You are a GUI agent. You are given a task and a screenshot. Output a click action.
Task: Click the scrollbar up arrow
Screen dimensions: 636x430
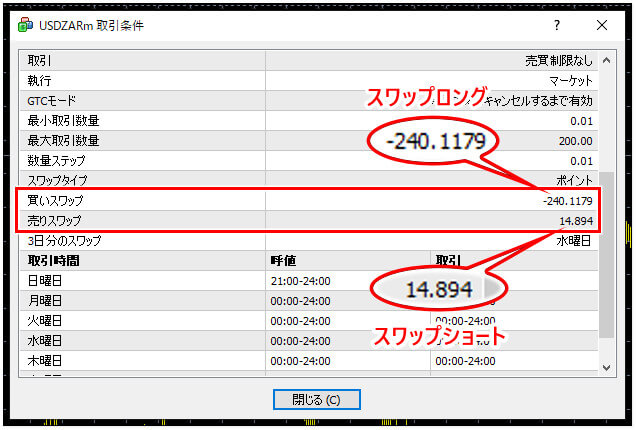point(606,60)
